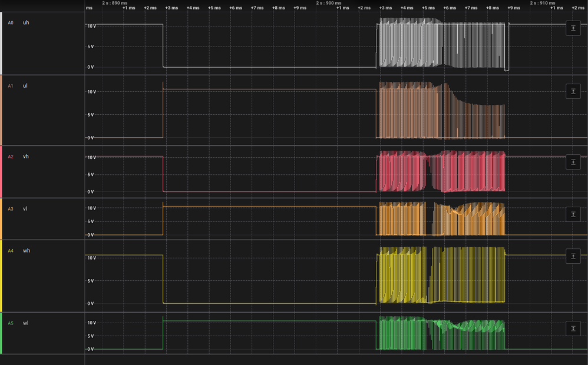Click the '10 V' axis label on channel wl

(x=91, y=323)
